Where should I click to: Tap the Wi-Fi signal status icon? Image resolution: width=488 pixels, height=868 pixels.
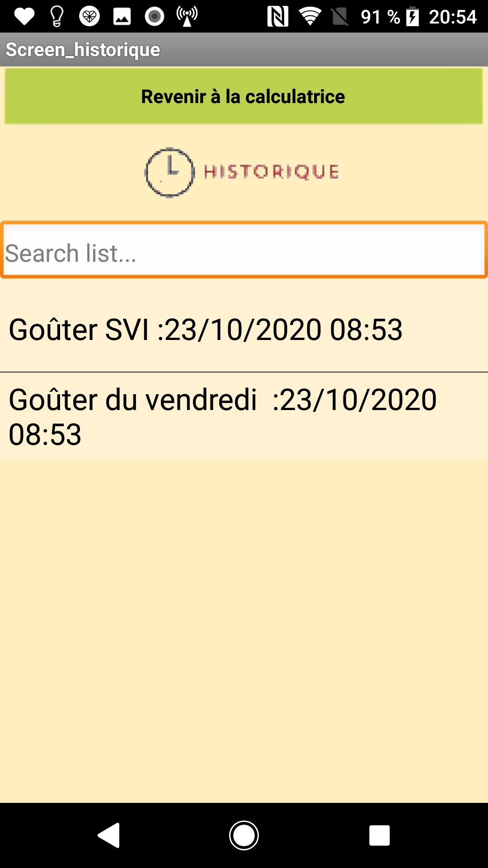(310, 17)
